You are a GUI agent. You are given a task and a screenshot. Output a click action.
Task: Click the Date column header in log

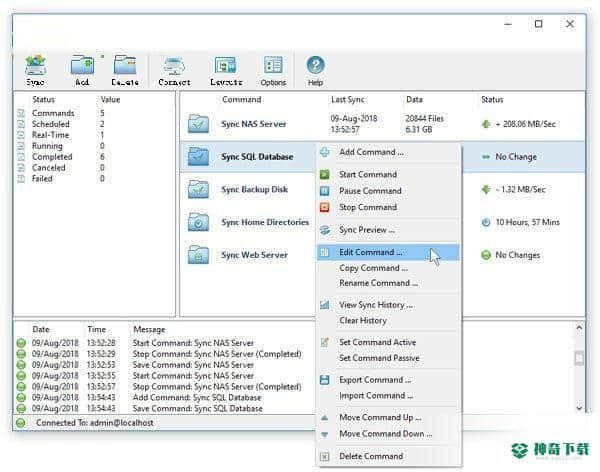tap(41, 329)
